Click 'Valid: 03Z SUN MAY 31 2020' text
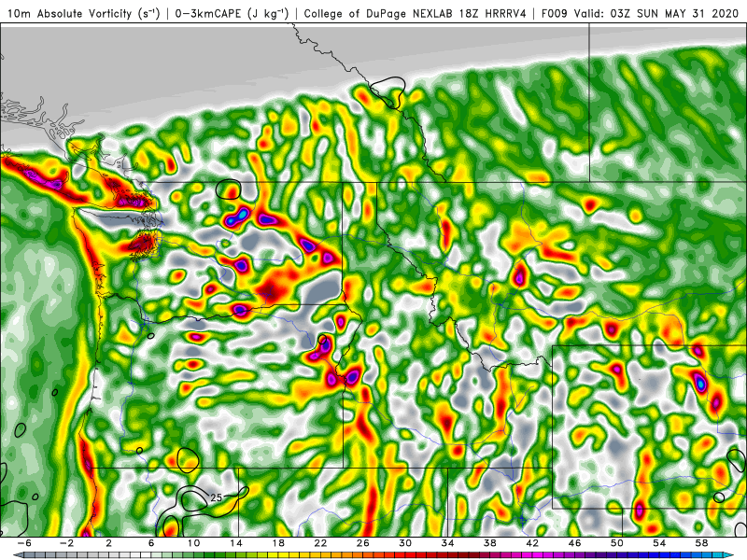Viewport: 747px width, 560px height. tap(658, 13)
